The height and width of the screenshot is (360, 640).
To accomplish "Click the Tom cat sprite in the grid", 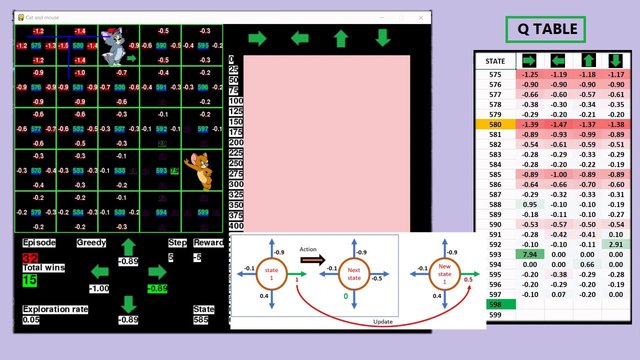I will coord(113,46).
